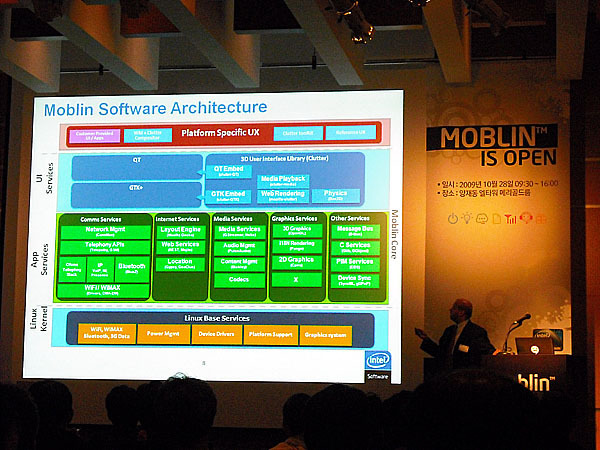Select the 'Audio Mgmt' box
Screen dimensions: 600x450
point(239,248)
